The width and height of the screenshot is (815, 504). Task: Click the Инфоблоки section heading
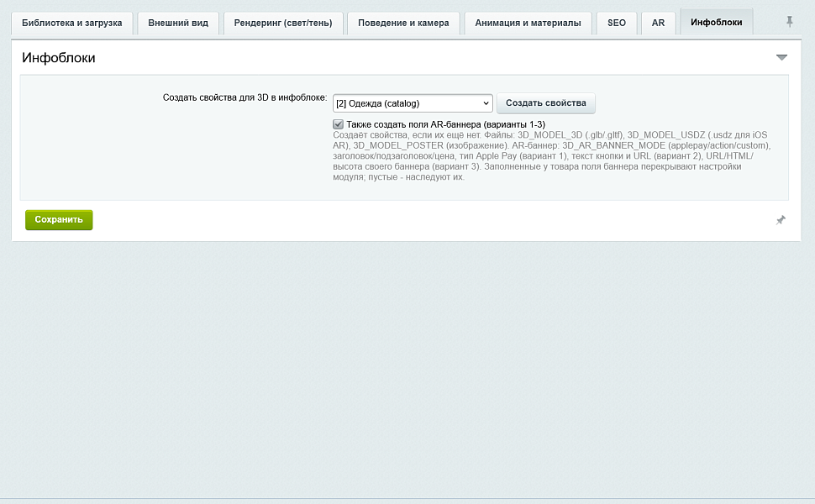click(x=59, y=58)
